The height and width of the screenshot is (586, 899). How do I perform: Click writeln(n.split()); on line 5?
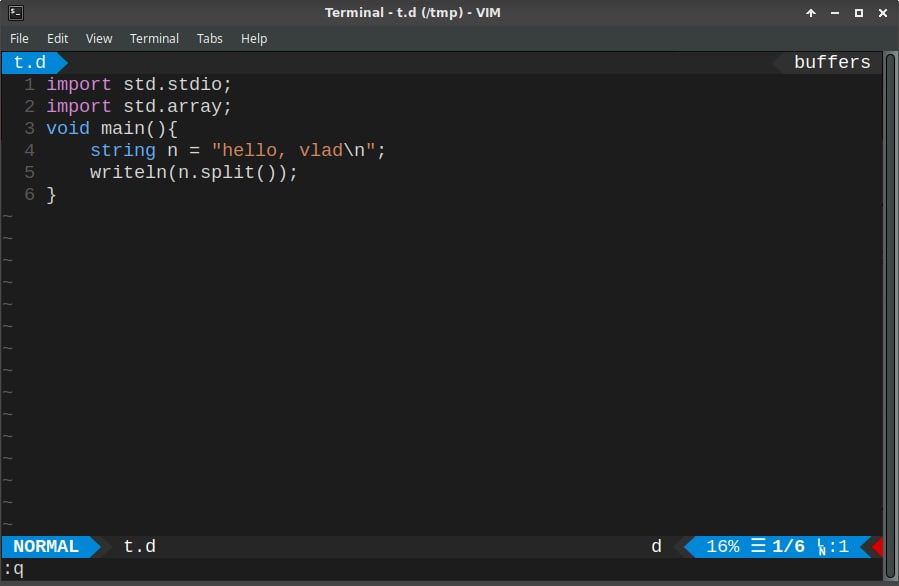194,172
